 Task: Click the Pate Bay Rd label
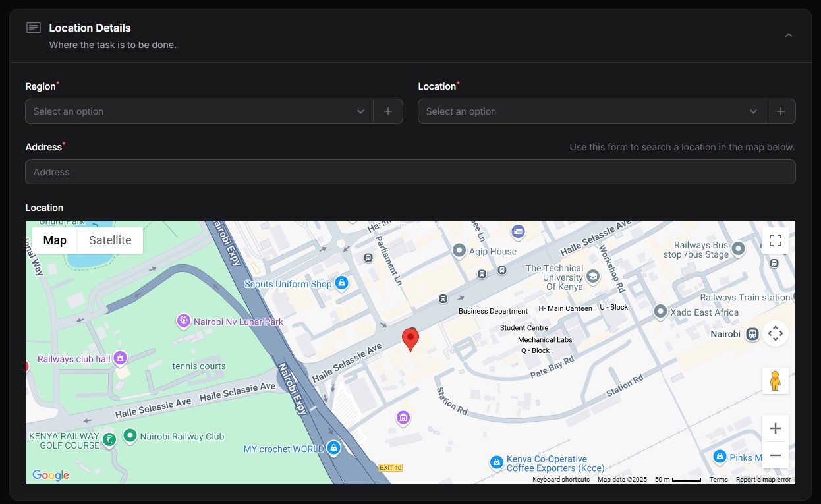click(x=552, y=367)
